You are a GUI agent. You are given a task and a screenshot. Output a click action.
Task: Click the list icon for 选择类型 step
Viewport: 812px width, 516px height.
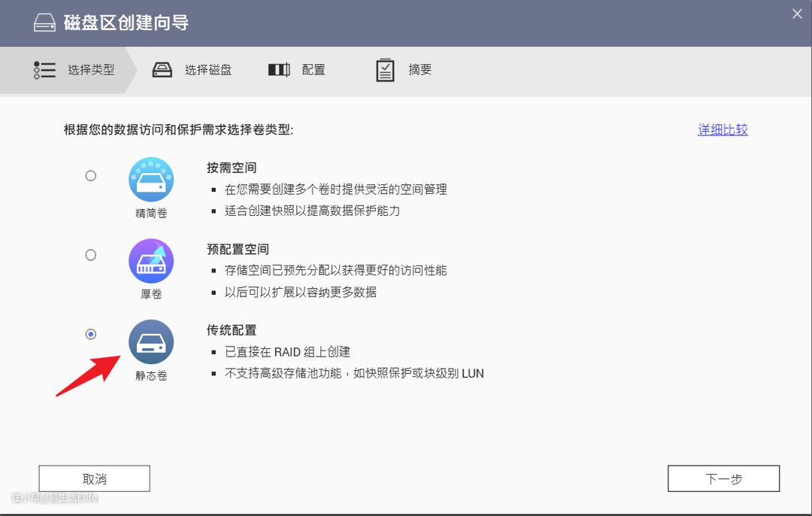(45, 70)
